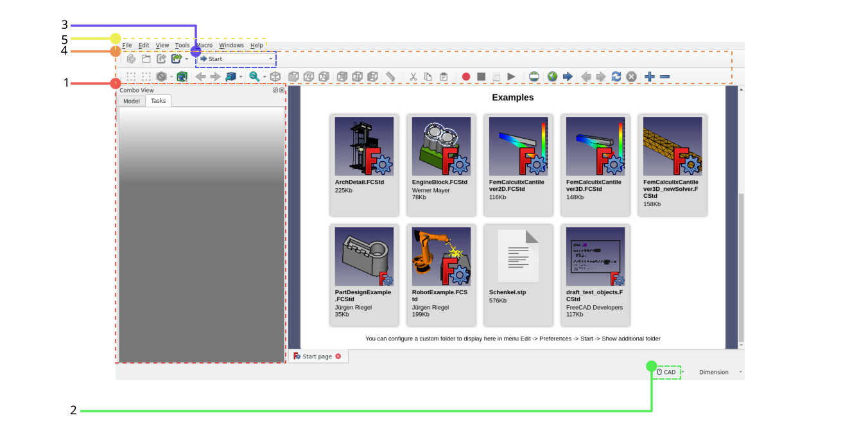Select the Start page document tab
This screenshot has width=868, height=431.
316,356
